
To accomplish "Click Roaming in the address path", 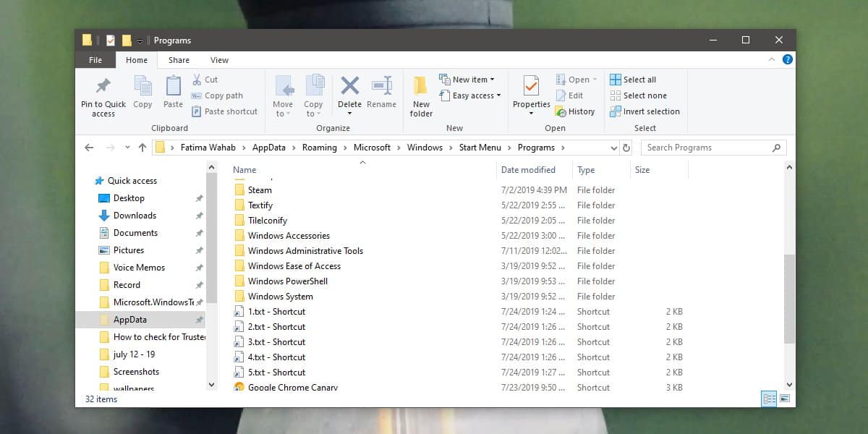I will 320,148.
